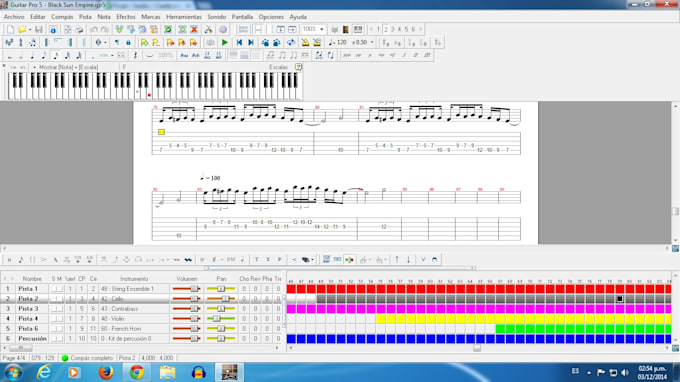Click the red X delete icon in toolbar
The height and width of the screenshot is (382, 680).
[x=194, y=29]
